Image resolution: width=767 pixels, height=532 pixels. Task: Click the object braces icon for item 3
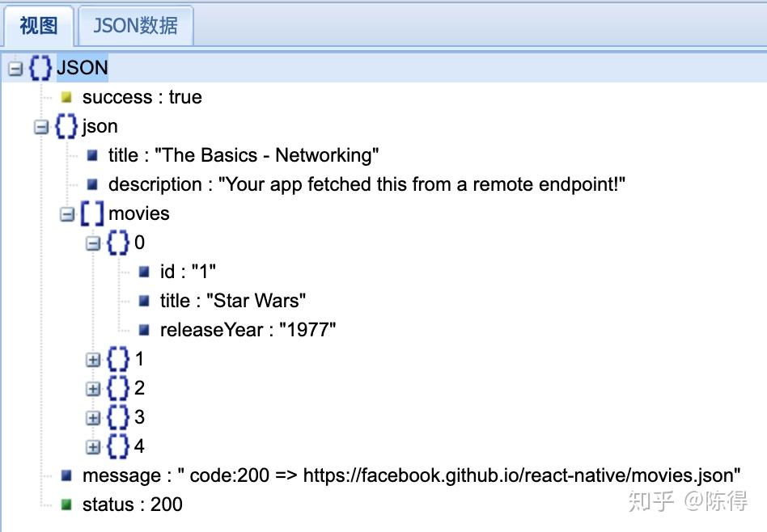tap(118, 417)
